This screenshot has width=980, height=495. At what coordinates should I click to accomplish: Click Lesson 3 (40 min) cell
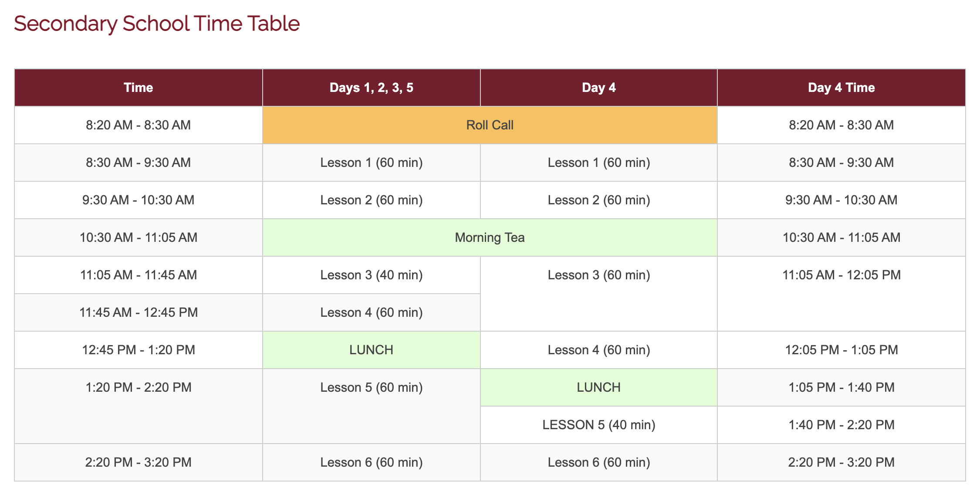pyautogui.click(x=371, y=275)
